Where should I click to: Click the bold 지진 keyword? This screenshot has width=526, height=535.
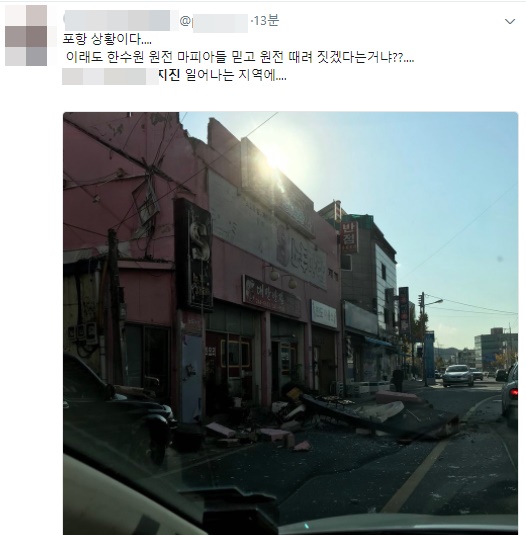click(169, 75)
